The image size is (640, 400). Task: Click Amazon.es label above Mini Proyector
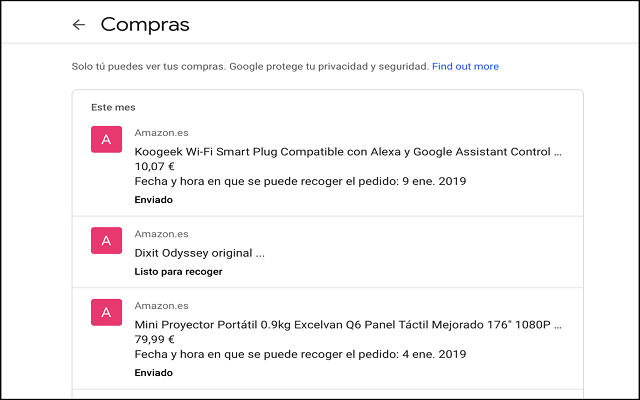161,305
